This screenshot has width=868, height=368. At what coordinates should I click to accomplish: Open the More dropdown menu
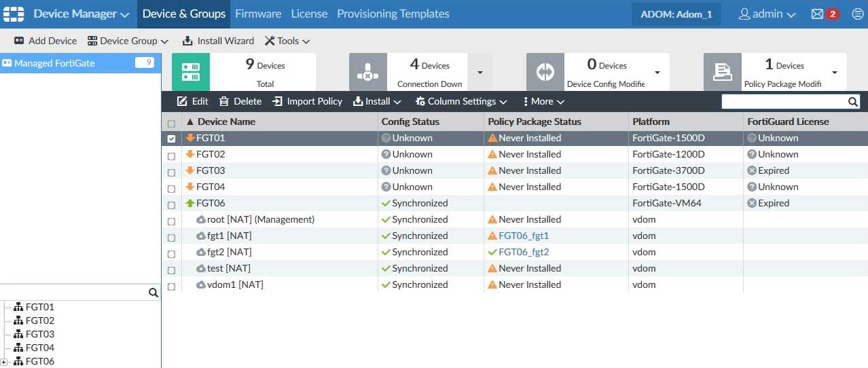(x=543, y=101)
